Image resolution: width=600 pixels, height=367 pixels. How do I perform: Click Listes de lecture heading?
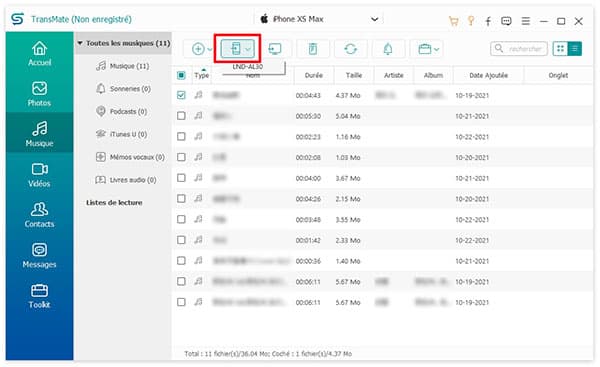114,202
